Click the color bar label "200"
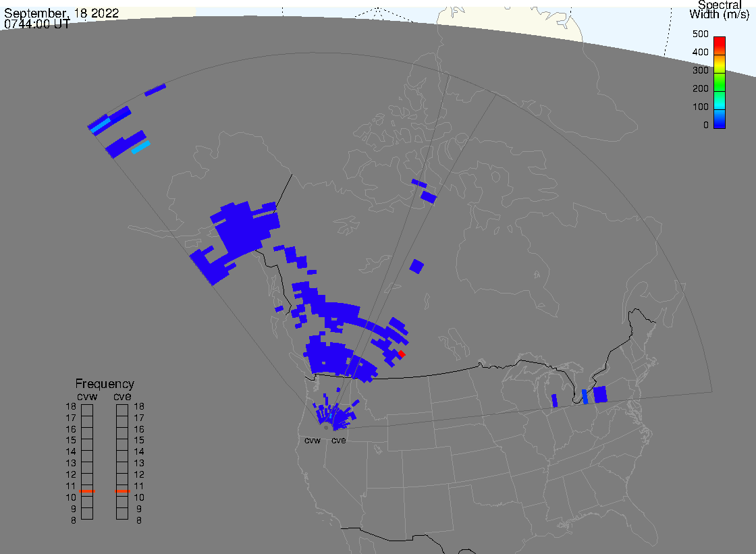Viewport: 756px width, 554px height. (x=700, y=88)
